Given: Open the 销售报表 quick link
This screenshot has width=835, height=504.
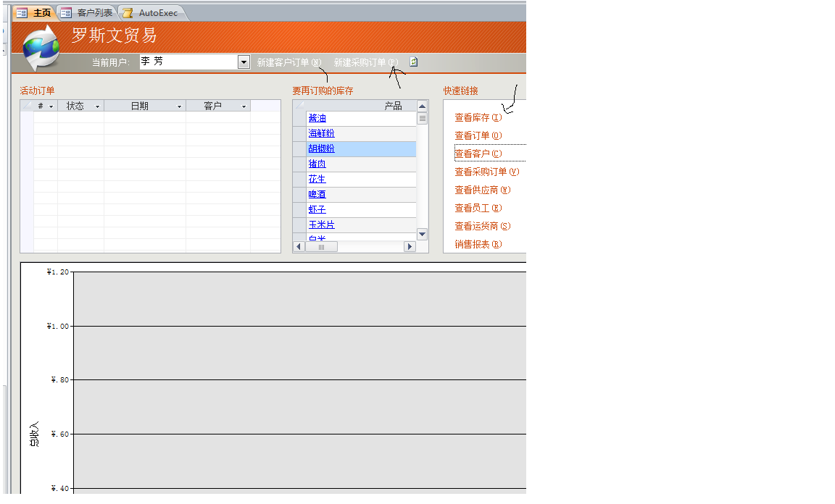Looking at the screenshot, I should tap(477, 245).
